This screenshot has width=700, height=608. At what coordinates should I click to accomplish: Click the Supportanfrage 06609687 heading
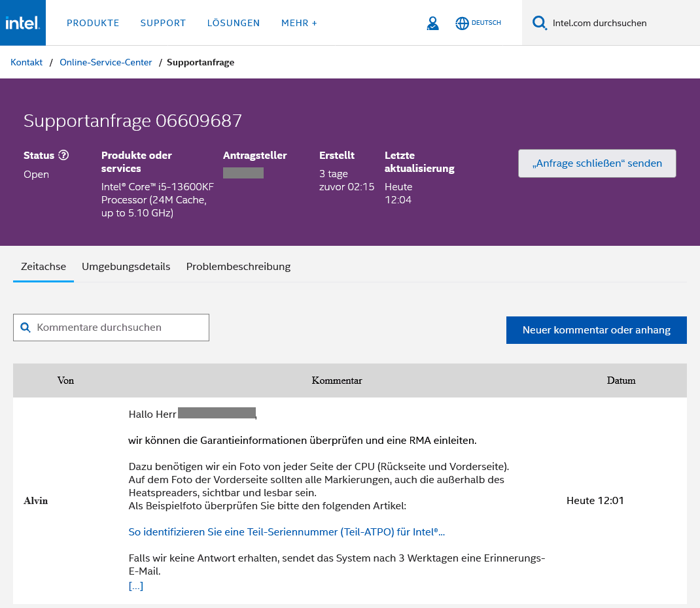tap(133, 121)
